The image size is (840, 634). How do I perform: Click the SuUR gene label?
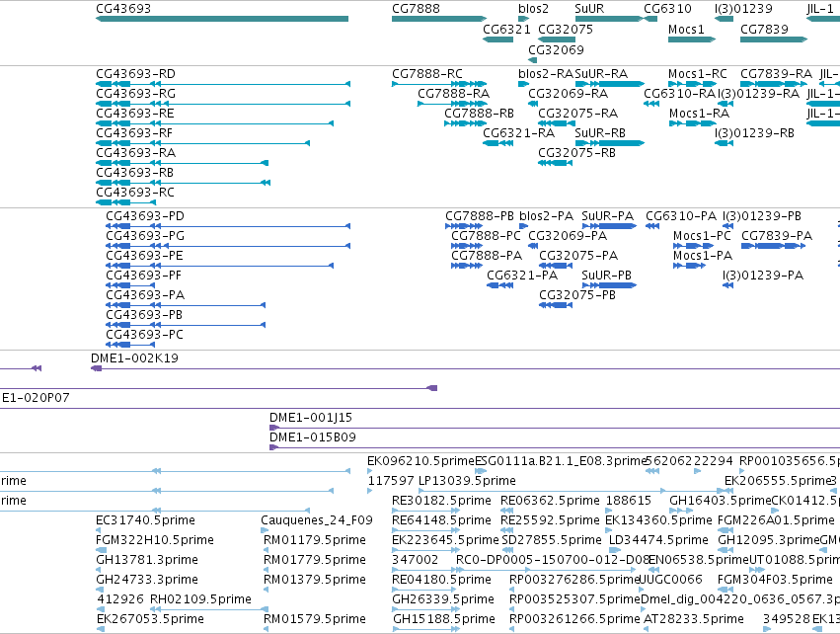click(x=589, y=9)
